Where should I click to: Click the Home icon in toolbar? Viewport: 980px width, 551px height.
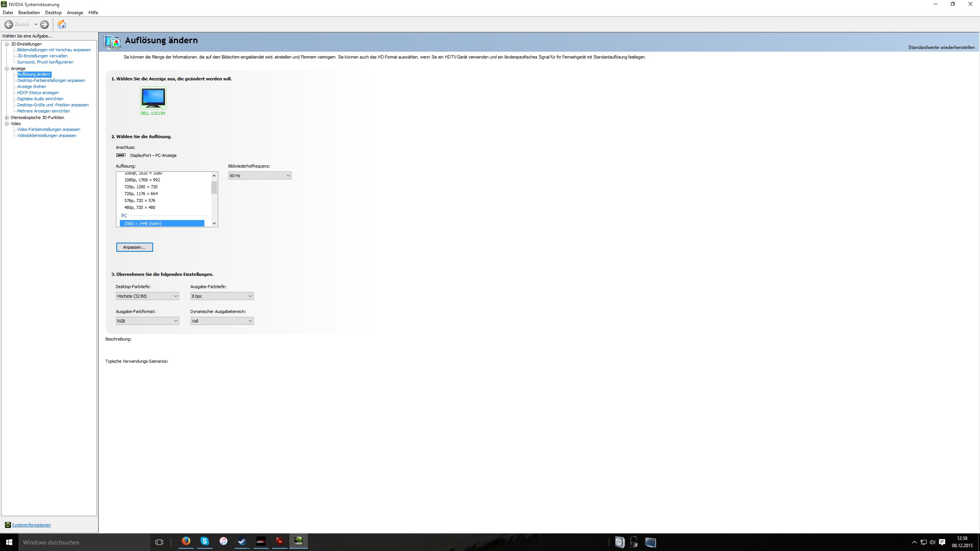(61, 24)
